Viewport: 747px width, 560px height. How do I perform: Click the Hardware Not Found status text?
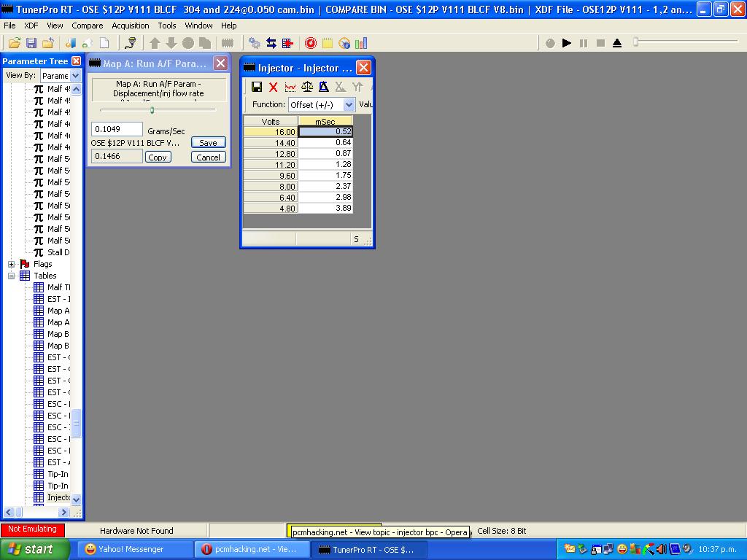point(136,531)
